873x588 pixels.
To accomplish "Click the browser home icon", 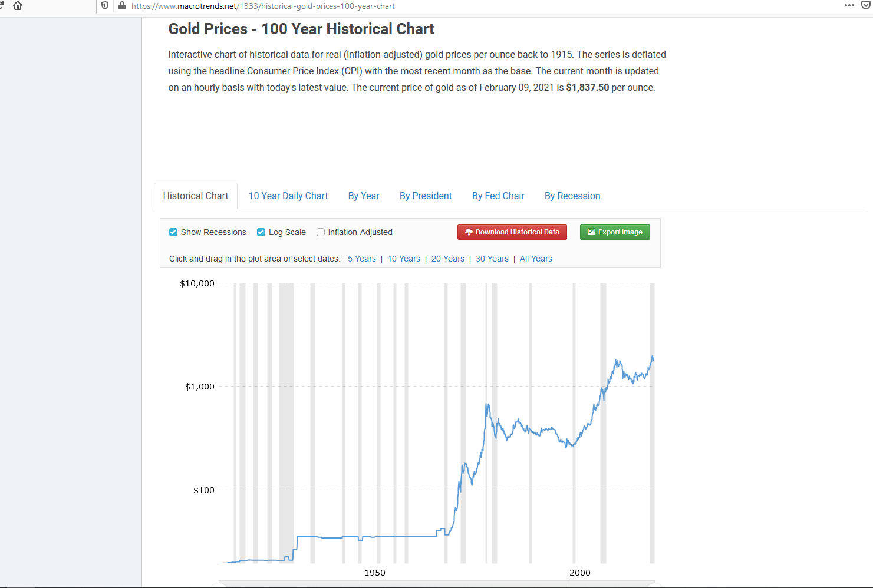I will point(18,5).
